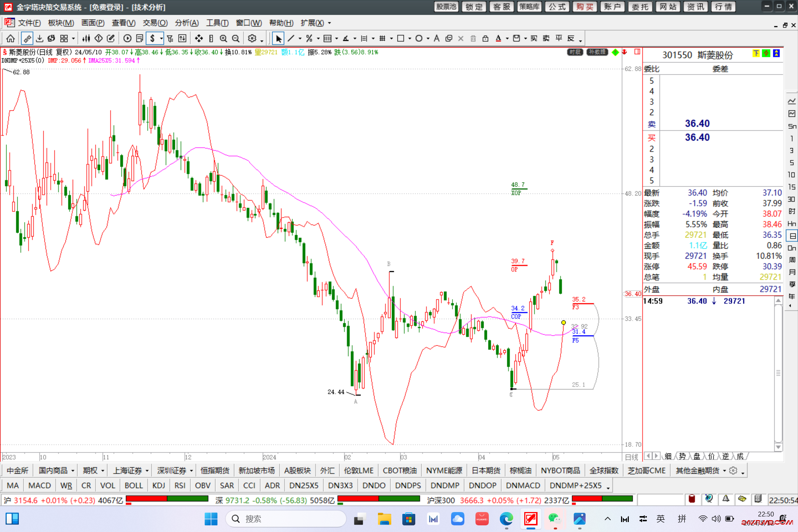Image resolution: width=798 pixels, height=532 pixels.
Task: Select the arrow pointer tool
Action: pos(279,38)
